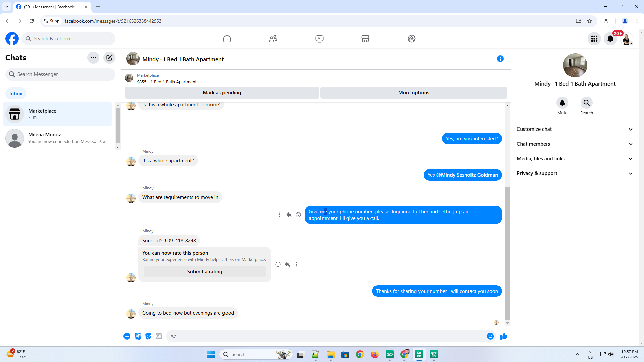Screen dimensions: 644x362
Task: Click Mindy's avatar beside 'Going to bed now'
Action: coord(131,314)
